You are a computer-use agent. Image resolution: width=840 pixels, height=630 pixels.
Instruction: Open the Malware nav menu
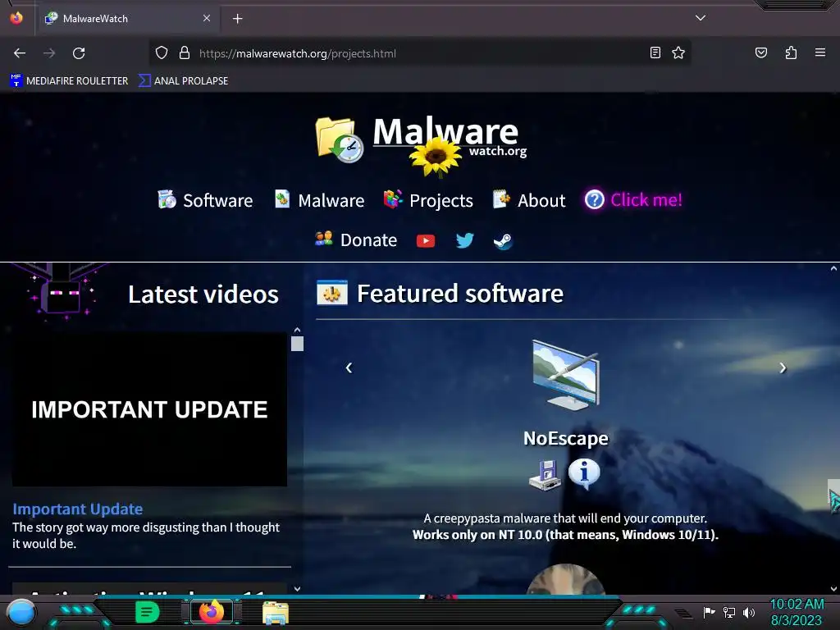pyautogui.click(x=319, y=200)
